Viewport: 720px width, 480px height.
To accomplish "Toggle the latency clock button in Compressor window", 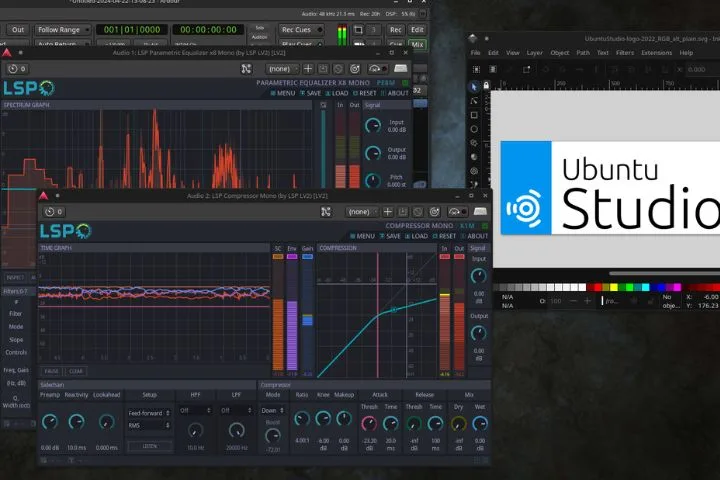I will point(54,211).
